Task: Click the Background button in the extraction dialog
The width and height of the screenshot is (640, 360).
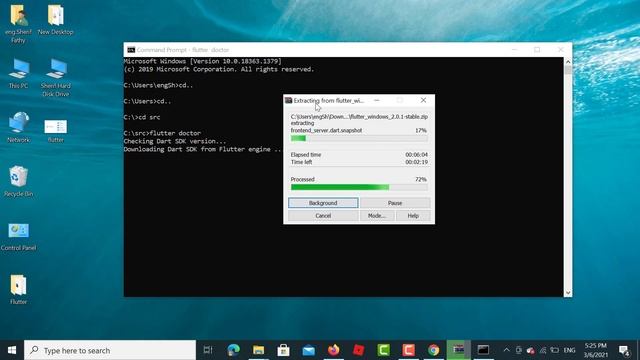Action: pyautogui.click(x=323, y=203)
